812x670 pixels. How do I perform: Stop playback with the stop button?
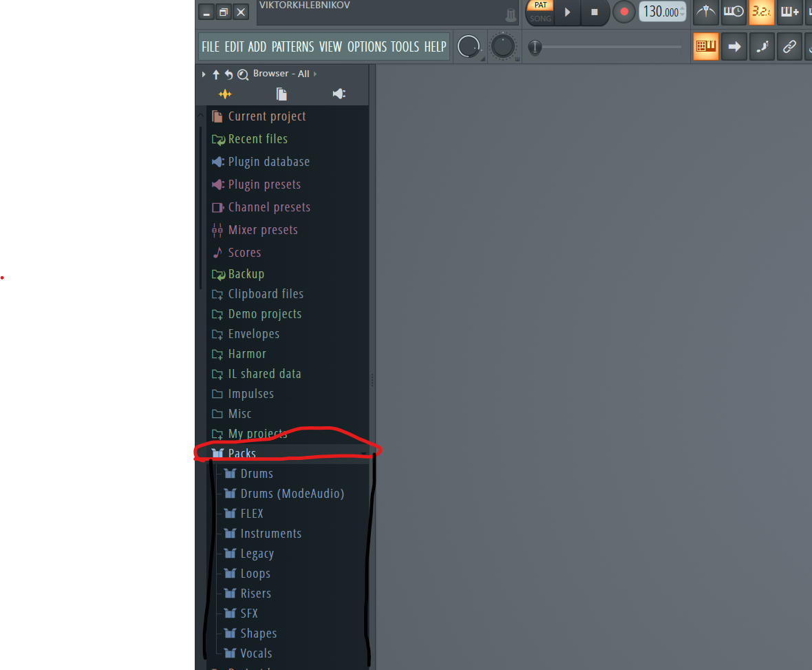coord(595,12)
